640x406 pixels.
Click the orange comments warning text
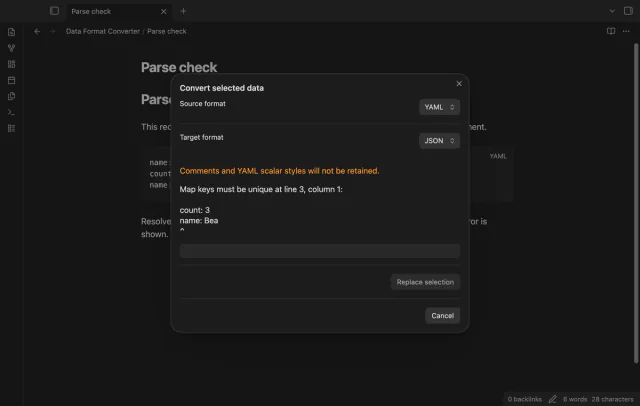(279, 171)
